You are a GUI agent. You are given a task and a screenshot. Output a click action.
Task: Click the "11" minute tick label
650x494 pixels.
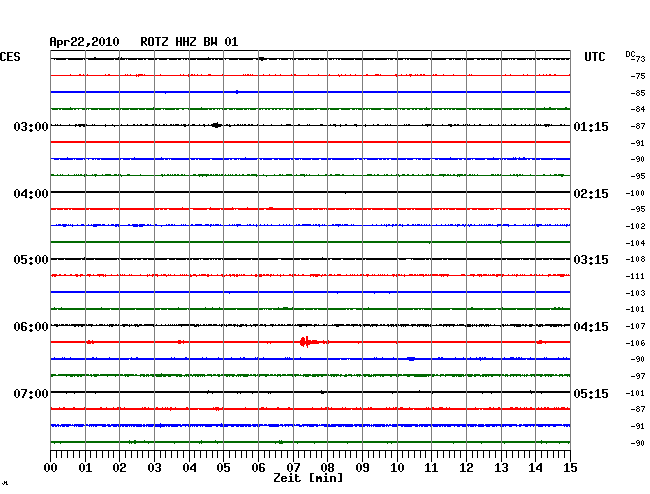click(431, 467)
